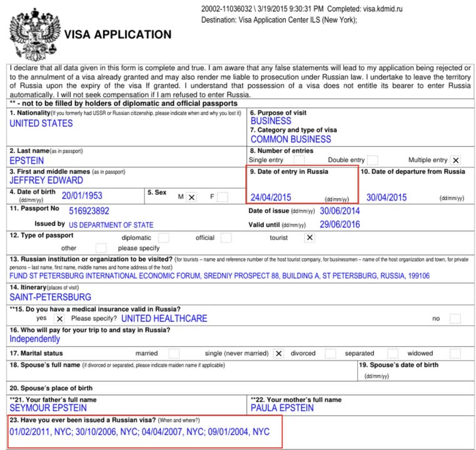The image size is (476, 450).
Task: Toggle the medical insurance 'yes' checkbox
Action: pyautogui.click(x=60, y=319)
